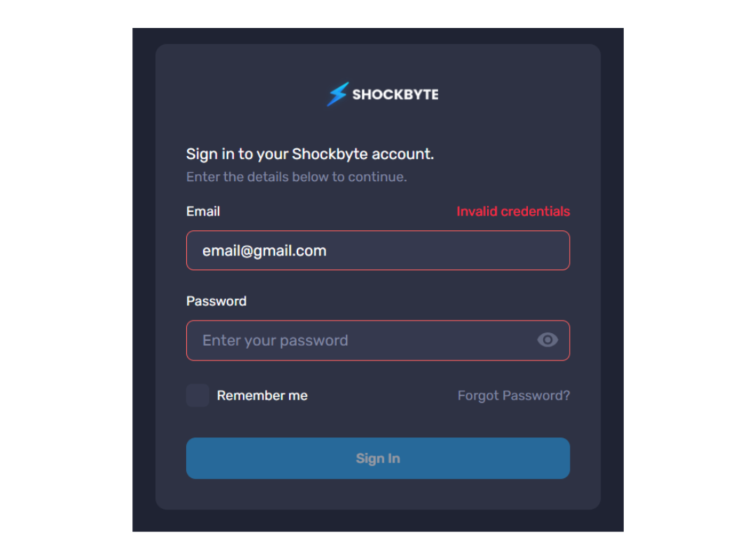Image resolution: width=756 pixels, height=560 pixels.
Task: Click the Shockbyte lightning bolt logo icon
Action: pyautogui.click(x=337, y=94)
